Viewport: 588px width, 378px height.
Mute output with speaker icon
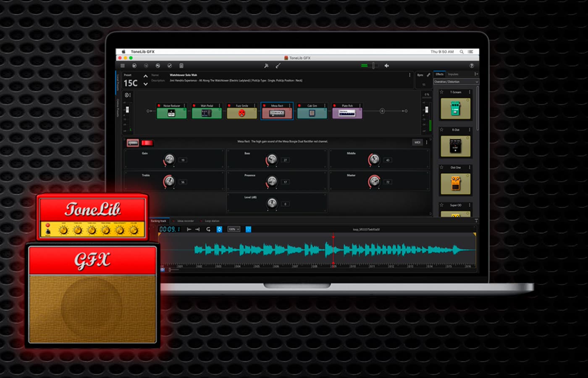[x=387, y=66]
